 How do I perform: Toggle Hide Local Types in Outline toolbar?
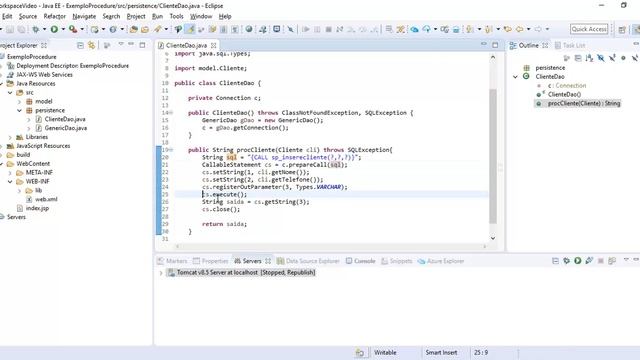click(635, 58)
